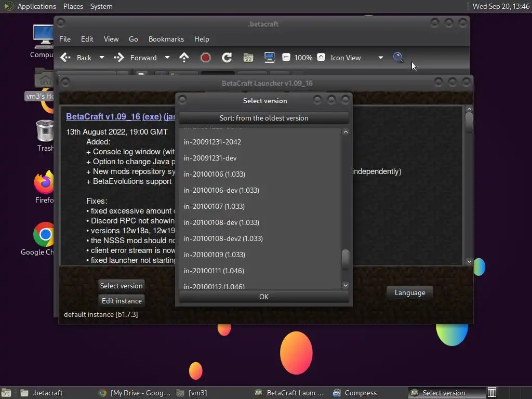This screenshot has height=399, width=532.
Task: Click the Forward arrow in file manager
Action: click(x=119, y=58)
